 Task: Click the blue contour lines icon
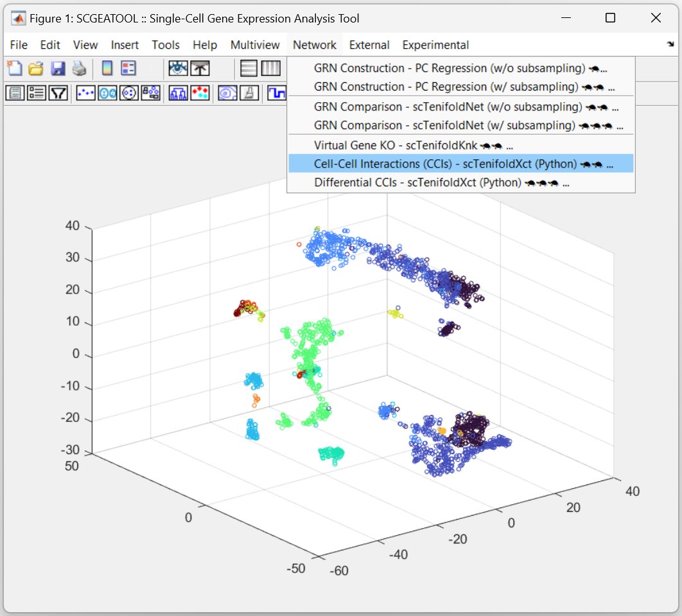(x=227, y=93)
